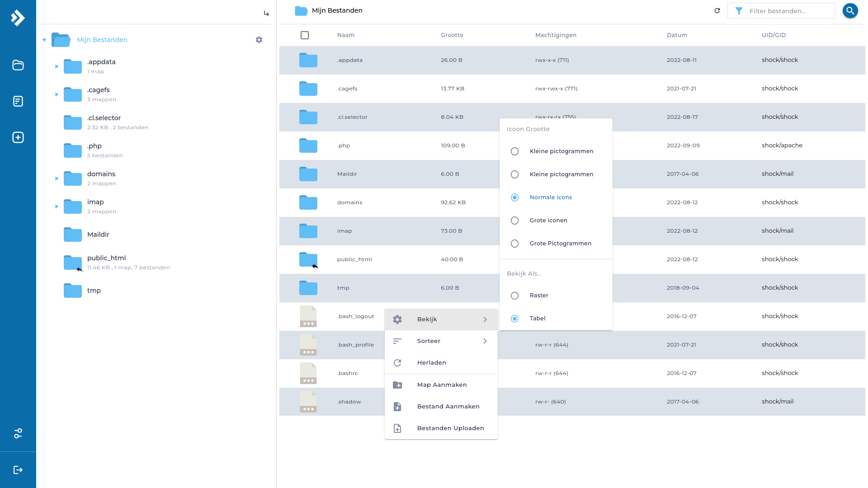Viewport: 868px width, 488px height.
Task: Click the logout icon at the bottom of the sidebar
Action: pyautogui.click(x=18, y=470)
